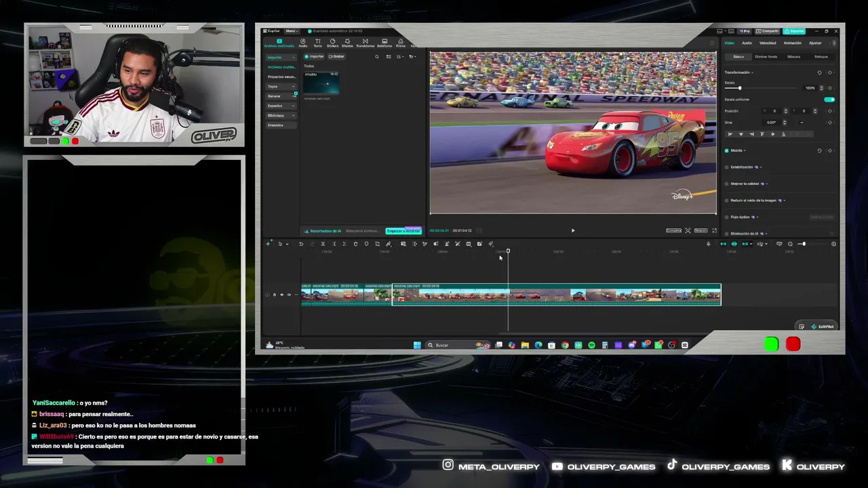Viewport: 868px width, 488px height.
Task: Click Empezar a recortar button
Action: pos(403,231)
